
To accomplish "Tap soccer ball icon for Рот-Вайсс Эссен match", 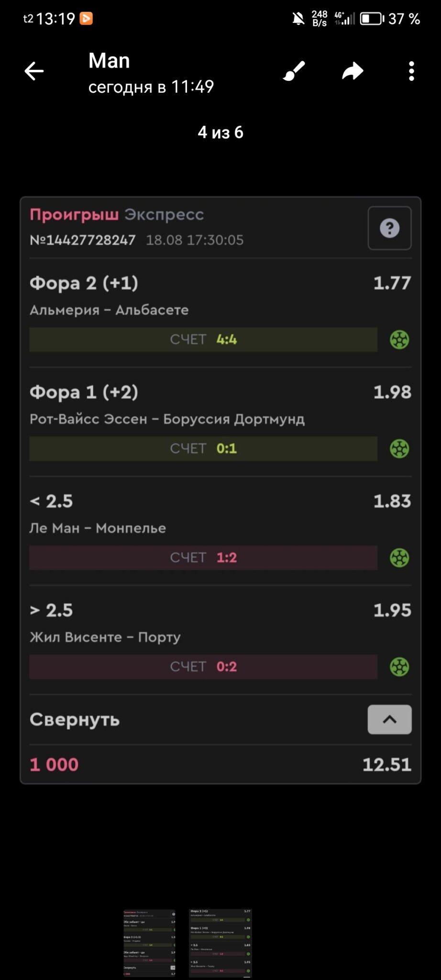I will (399, 449).
